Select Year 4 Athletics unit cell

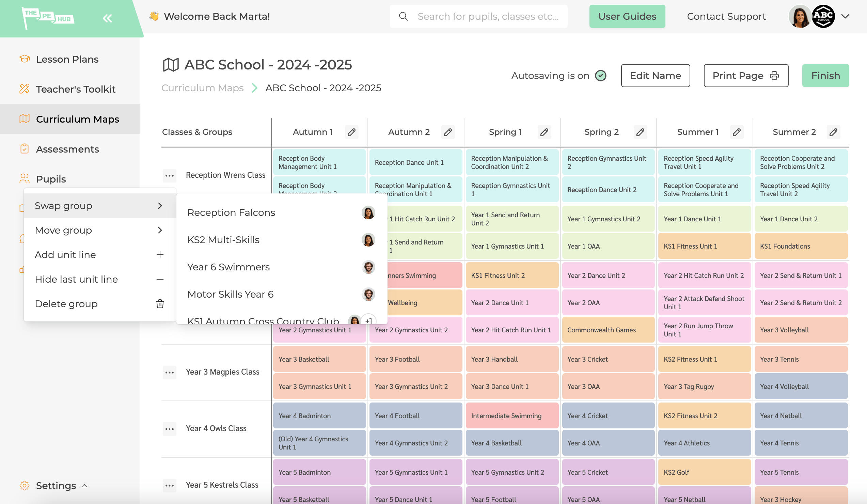click(704, 443)
